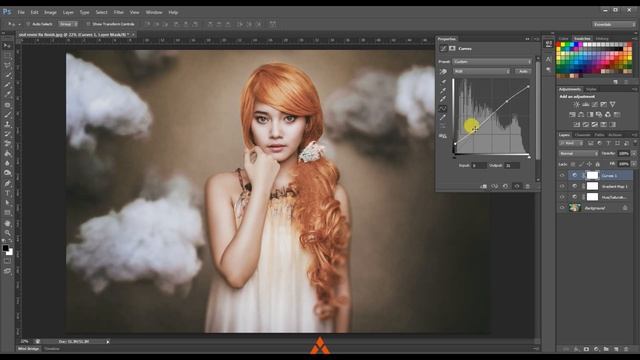Screen dimensions: 640x360
Task: Toggle lock all for layer
Action: coord(598,164)
